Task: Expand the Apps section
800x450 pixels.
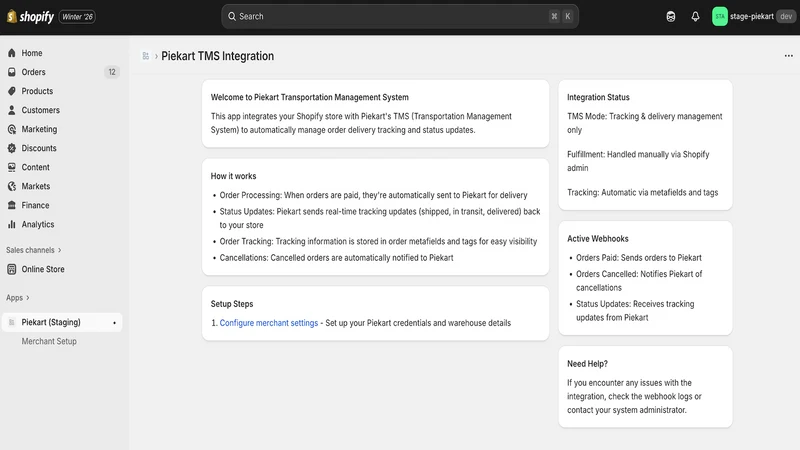Action: (x=18, y=297)
